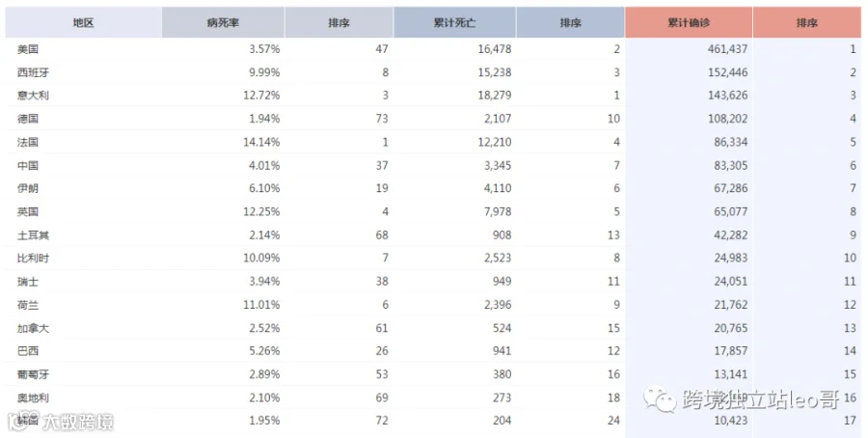The height and width of the screenshot is (438, 868).
Task: Select 加拿大 confirmed cases 20,765 cell
Action: [x=731, y=328]
